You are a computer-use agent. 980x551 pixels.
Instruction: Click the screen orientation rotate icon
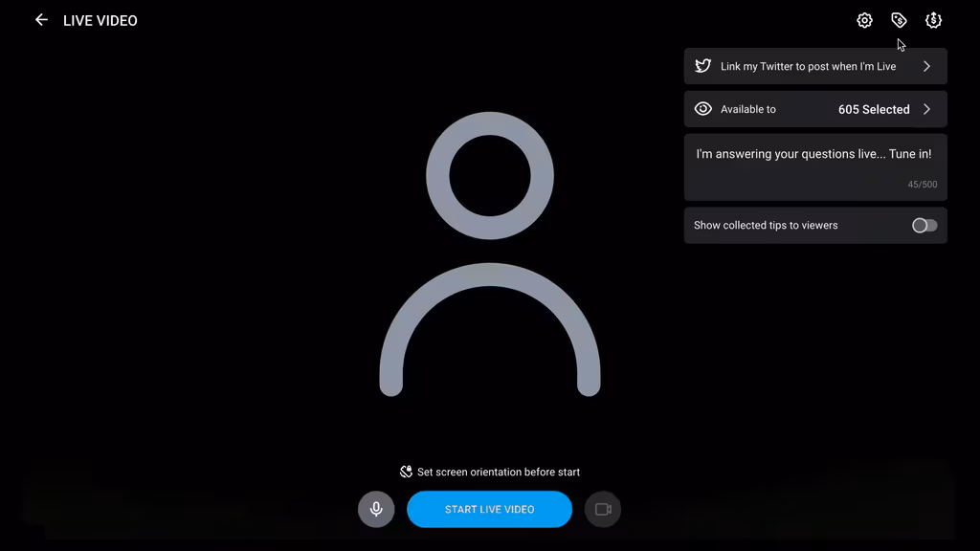coord(406,472)
